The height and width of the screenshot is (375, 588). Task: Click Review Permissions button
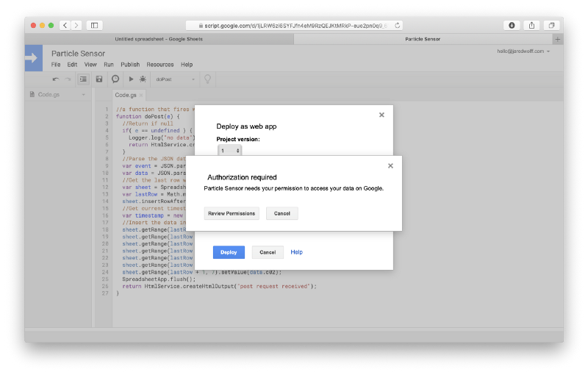pyautogui.click(x=232, y=213)
